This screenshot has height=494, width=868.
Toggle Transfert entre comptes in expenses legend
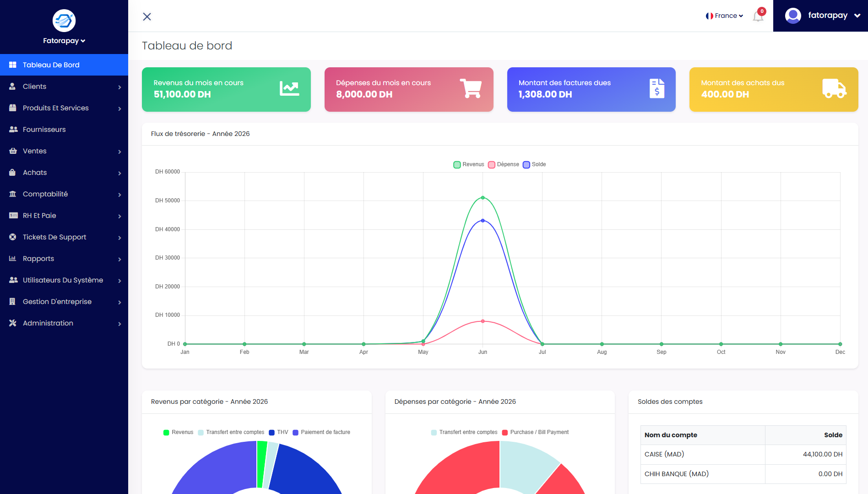[x=464, y=432]
